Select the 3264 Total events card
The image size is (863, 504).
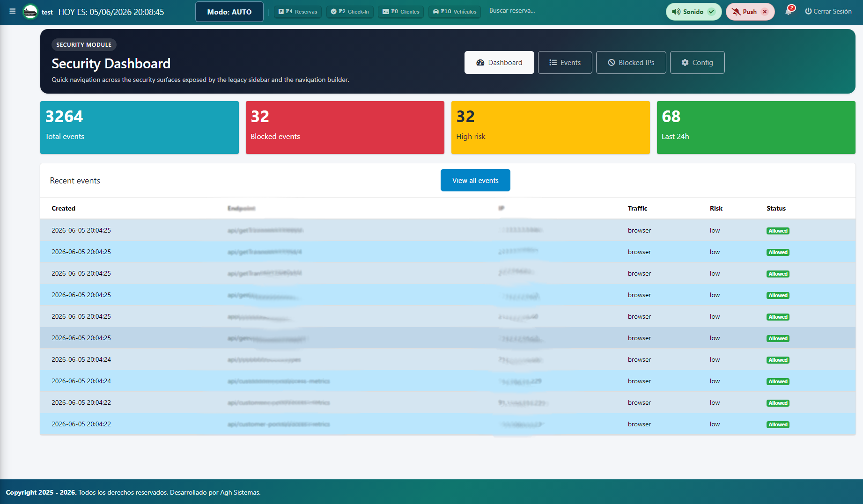140,127
